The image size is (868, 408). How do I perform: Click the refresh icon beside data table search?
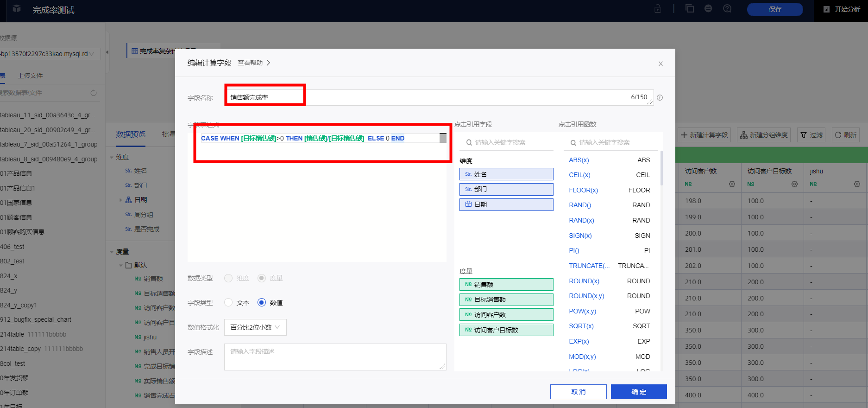click(94, 93)
